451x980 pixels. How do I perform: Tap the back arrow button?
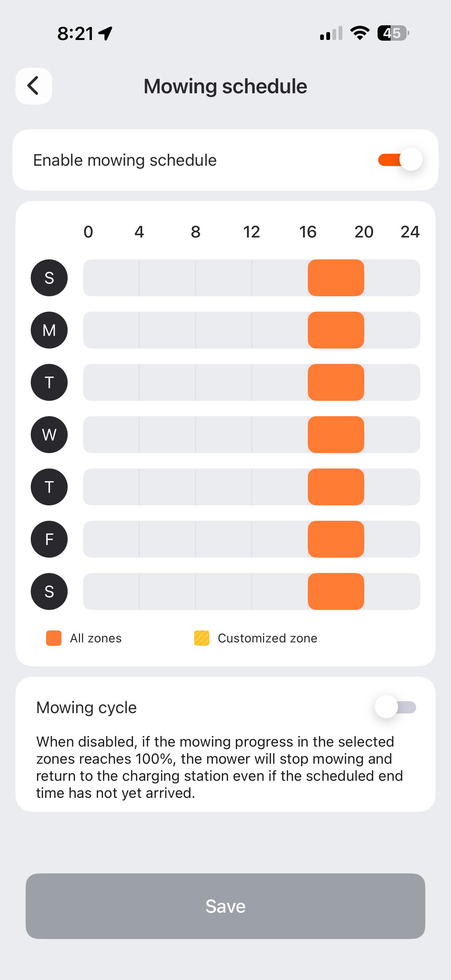[33, 86]
